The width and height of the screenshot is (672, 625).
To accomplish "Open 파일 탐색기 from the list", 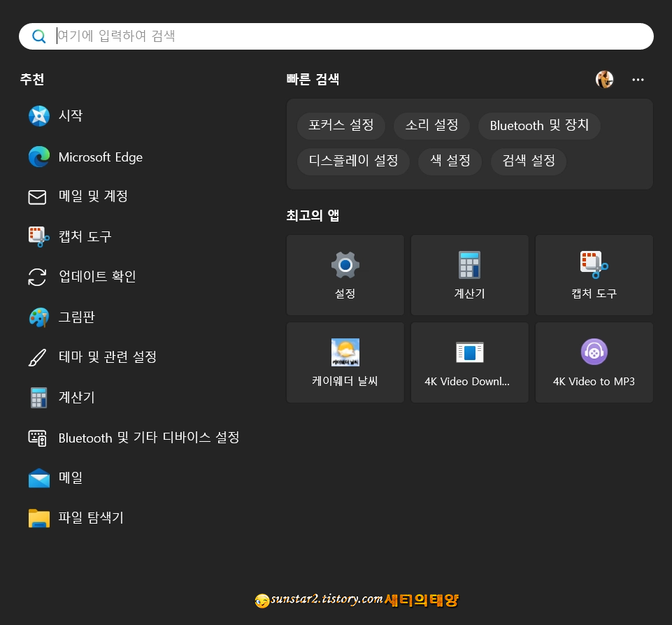I will (90, 517).
